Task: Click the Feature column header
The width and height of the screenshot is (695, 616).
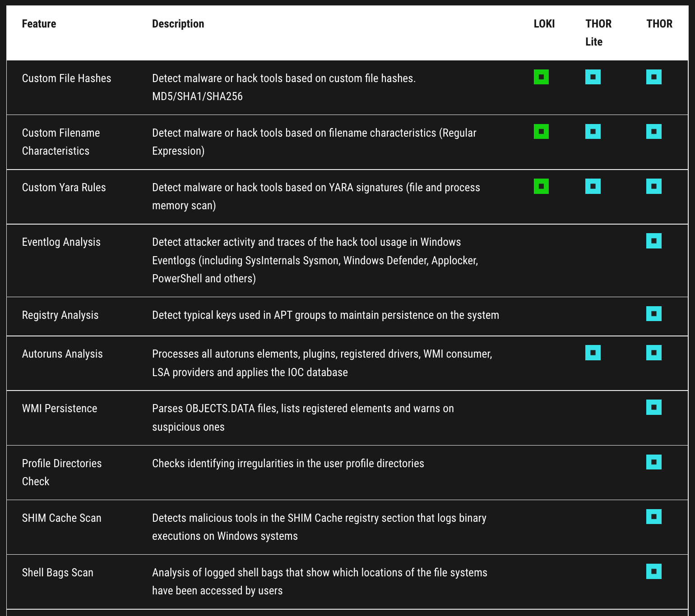Action: 39,24
